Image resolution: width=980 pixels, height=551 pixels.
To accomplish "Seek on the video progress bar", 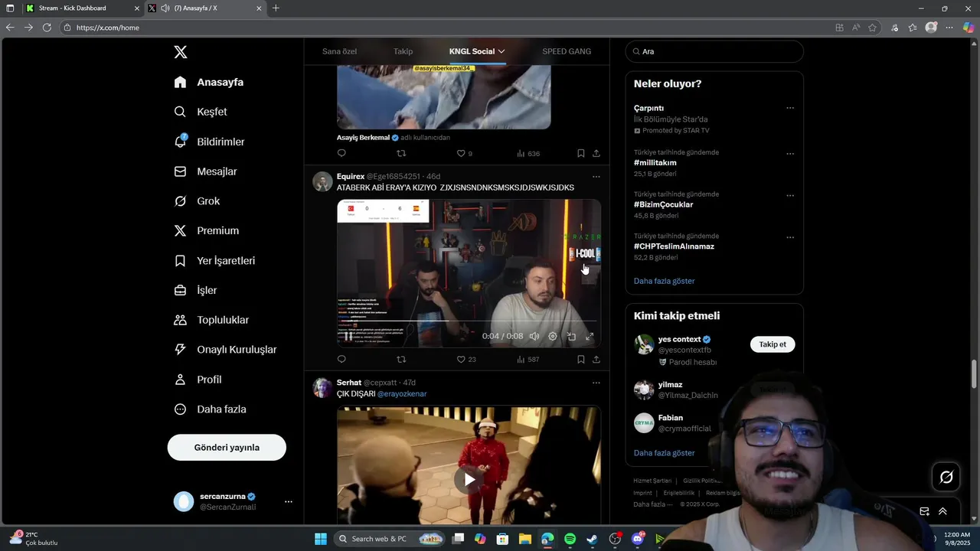I will 469,321.
